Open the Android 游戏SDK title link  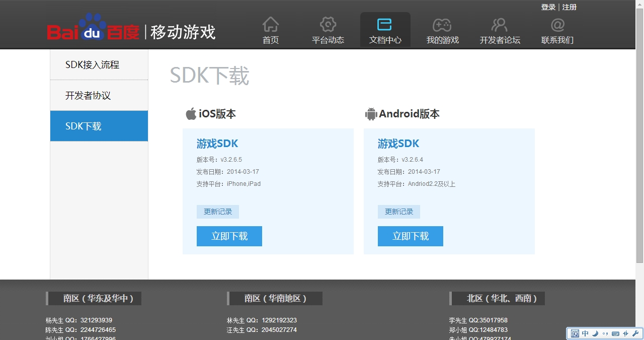tap(398, 144)
